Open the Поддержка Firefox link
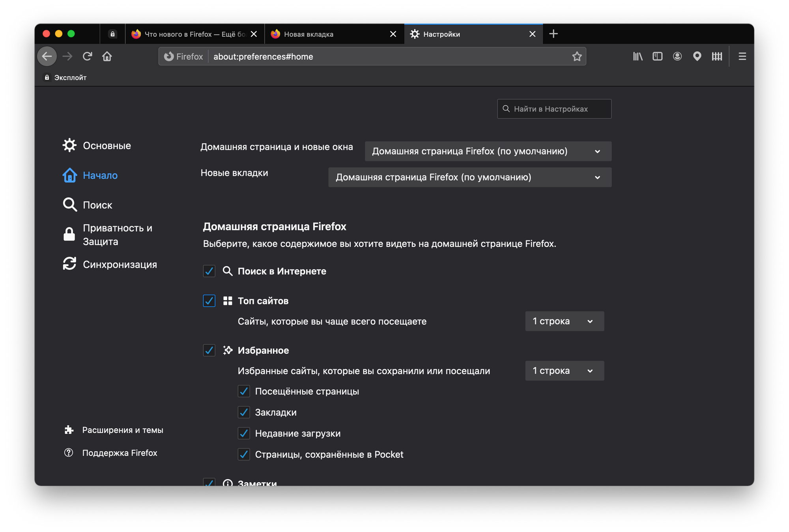 click(119, 453)
